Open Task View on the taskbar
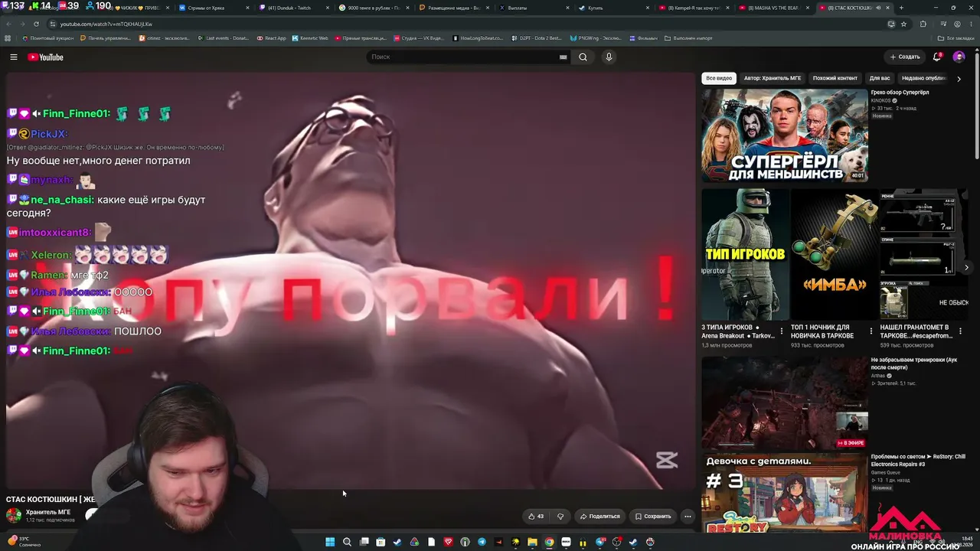The image size is (980, 551). point(364,542)
